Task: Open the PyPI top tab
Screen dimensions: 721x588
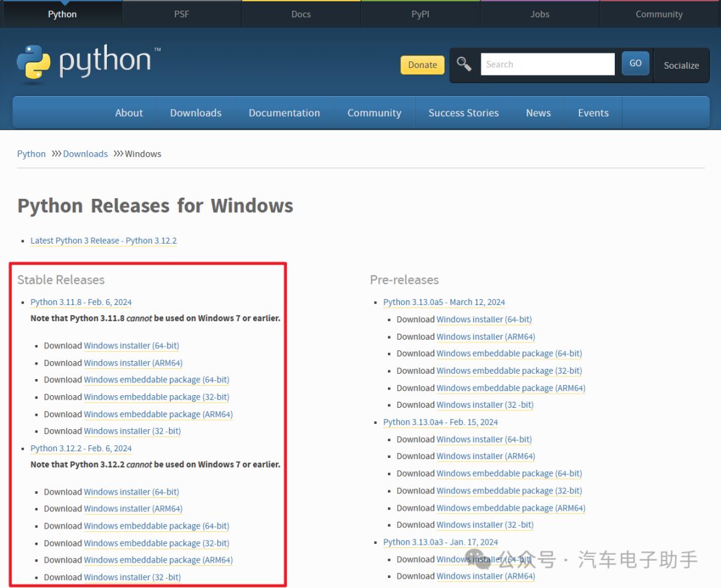Action: (x=421, y=14)
